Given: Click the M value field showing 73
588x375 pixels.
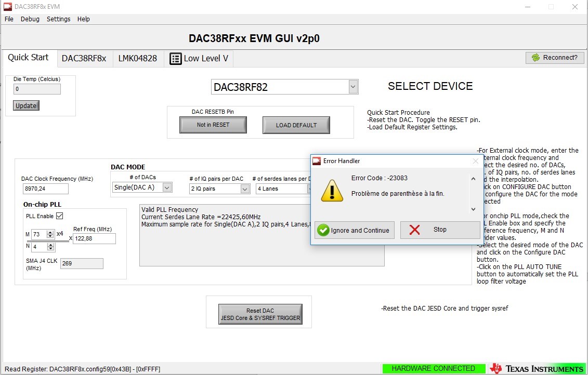Looking at the screenshot, I should (39, 234).
